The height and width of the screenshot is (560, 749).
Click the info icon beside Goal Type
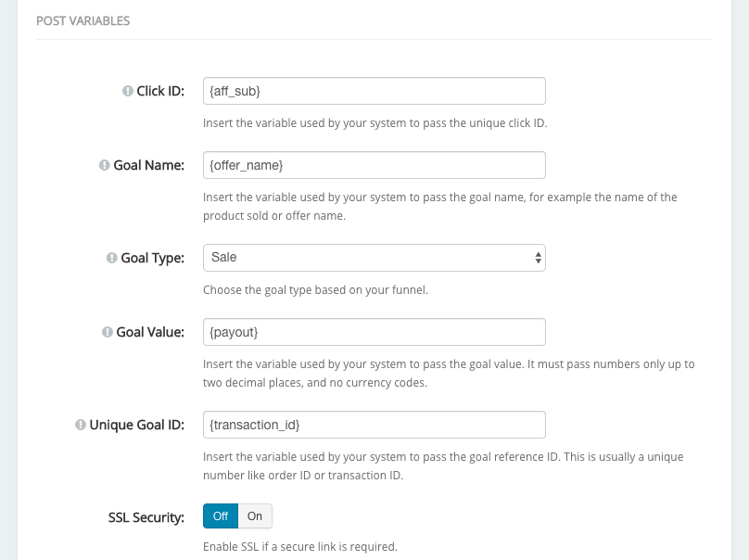[x=112, y=258]
